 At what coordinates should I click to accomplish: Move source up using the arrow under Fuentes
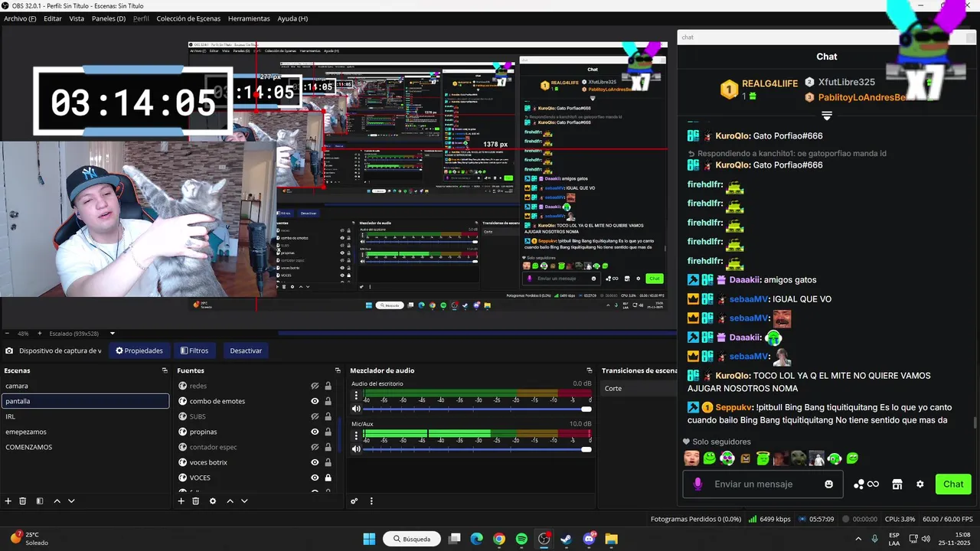[x=230, y=501]
